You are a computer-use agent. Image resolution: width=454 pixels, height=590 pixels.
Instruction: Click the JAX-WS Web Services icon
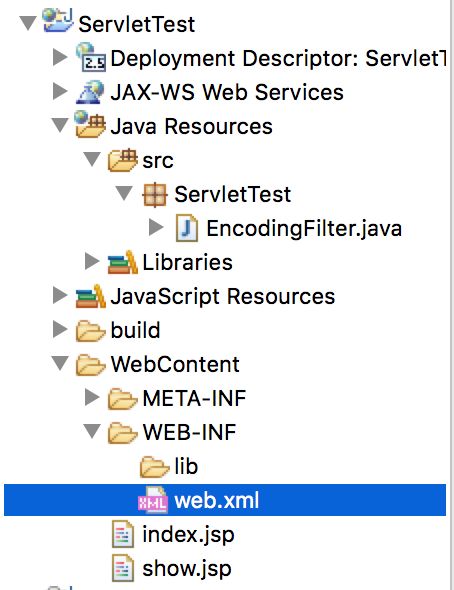90,91
